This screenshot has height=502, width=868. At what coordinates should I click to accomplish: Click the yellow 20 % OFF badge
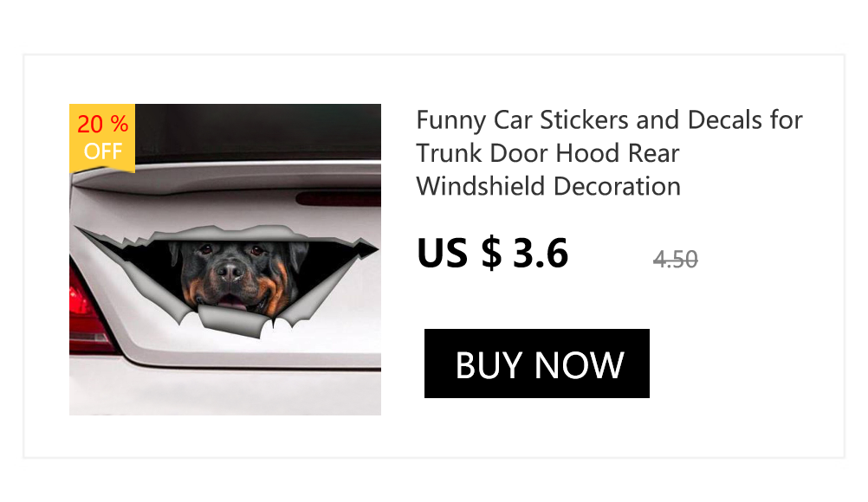pyautogui.click(x=102, y=138)
